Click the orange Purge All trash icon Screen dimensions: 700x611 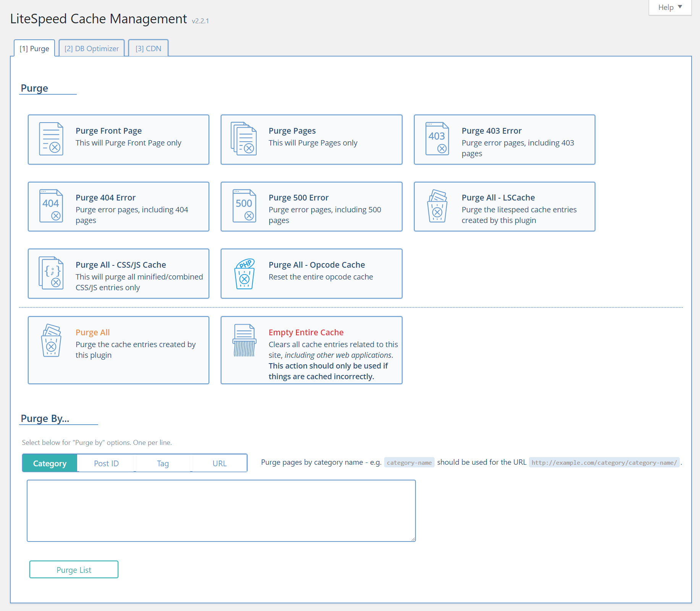(51, 340)
